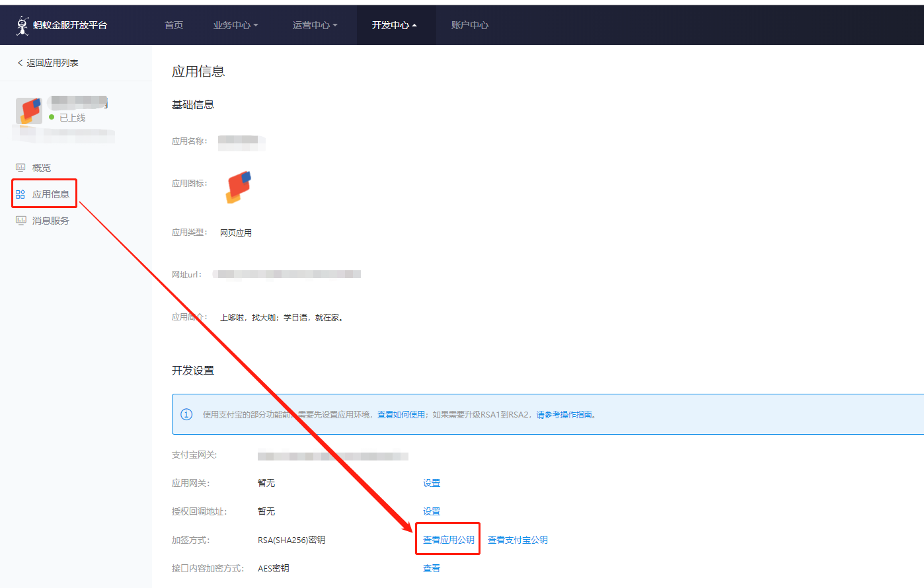The width and height of the screenshot is (924, 588).
Task: Expand the 运营中心 dropdown menu
Action: (315, 25)
